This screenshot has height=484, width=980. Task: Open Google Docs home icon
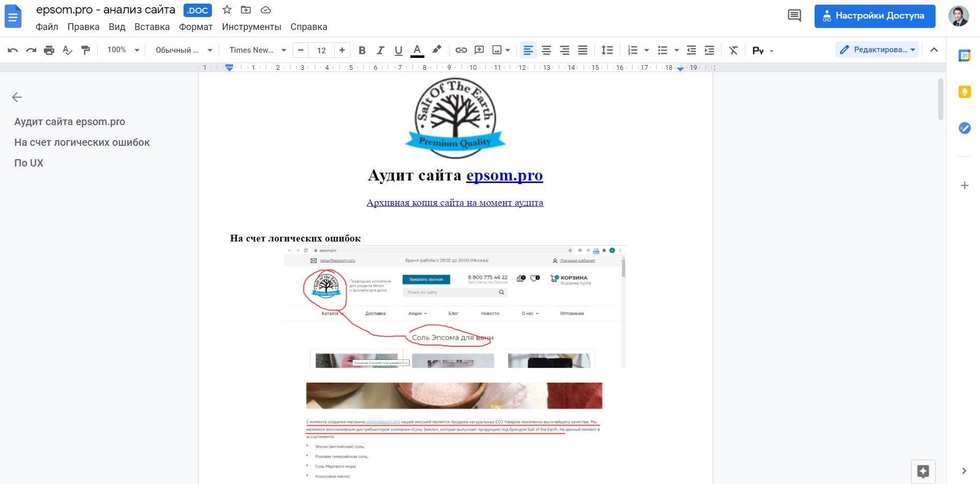(x=13, y=17)
